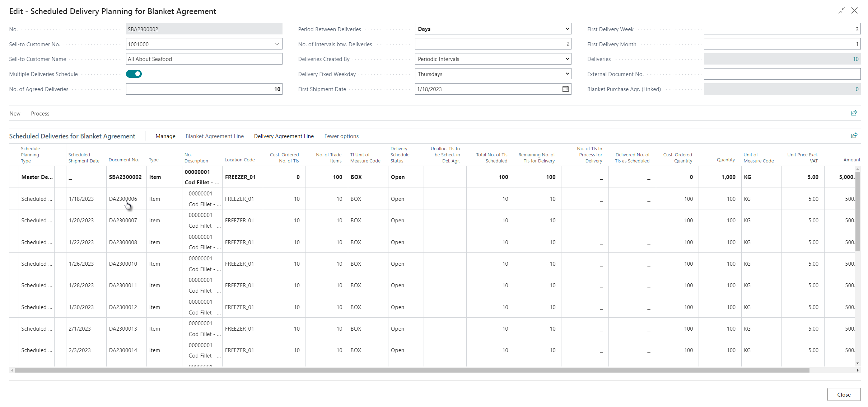Image resolution: width=868 pixels, height=407 pixels.
Task: Click the share icon beside Process menu
Action: coord(854,113)
